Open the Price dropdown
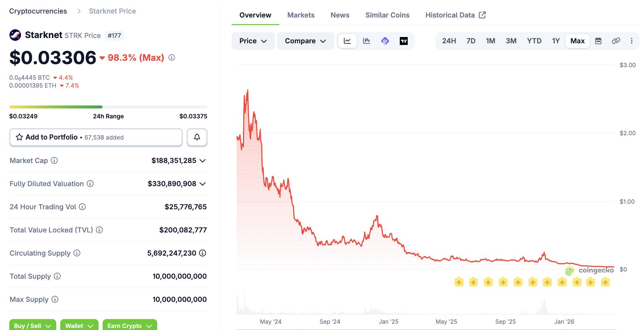The image size is (644, 330). point(253,41)
